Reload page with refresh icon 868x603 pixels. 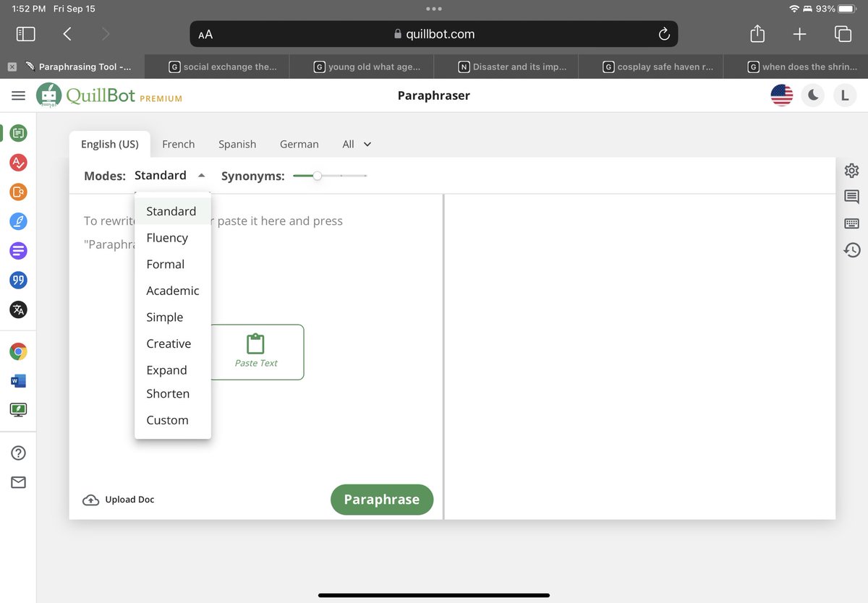click(664, 34)
